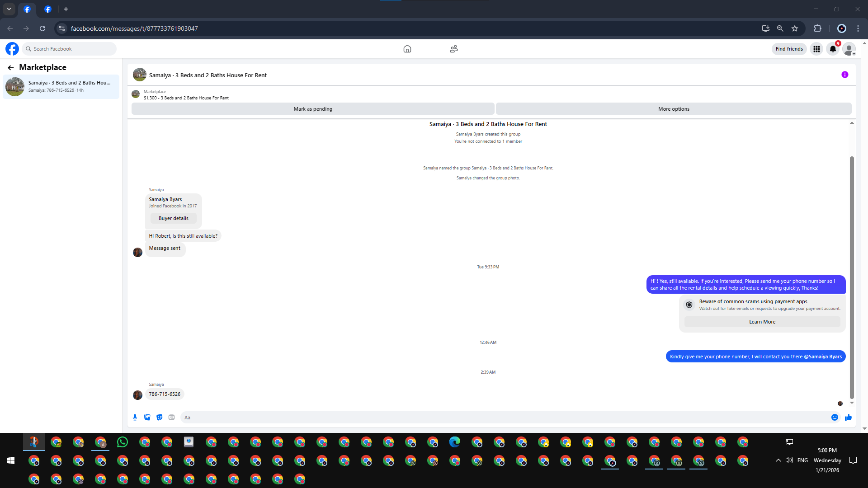This screenshot has height=488, width=868.
Task: Click Learn More about payment scams
Action: 762,322
